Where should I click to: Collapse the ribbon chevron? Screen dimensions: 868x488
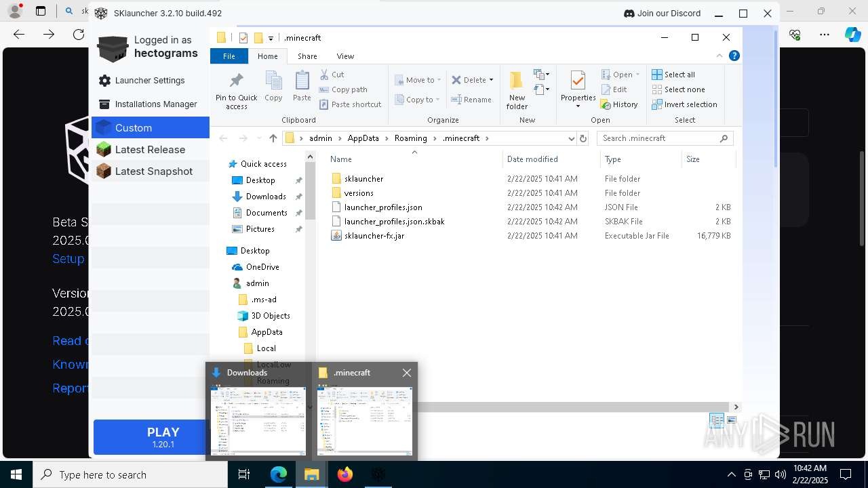click(x=719, y=56)
